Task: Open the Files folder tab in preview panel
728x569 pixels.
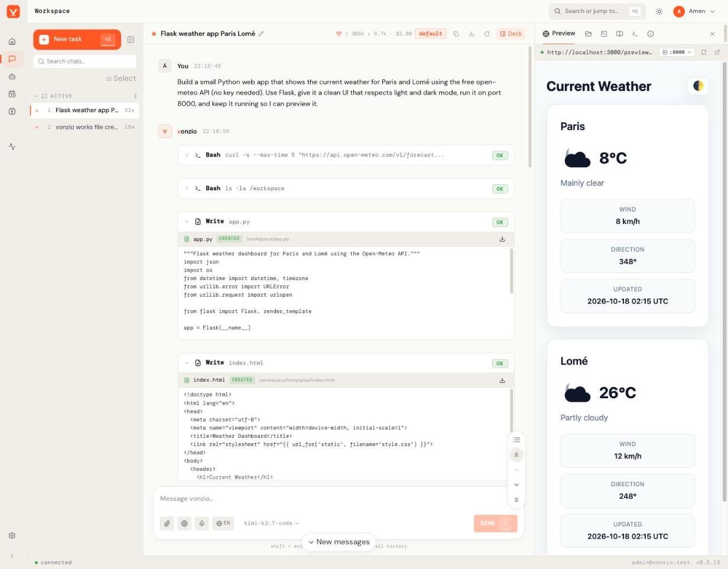Action: pyautogui.click(x=589, y=34)
